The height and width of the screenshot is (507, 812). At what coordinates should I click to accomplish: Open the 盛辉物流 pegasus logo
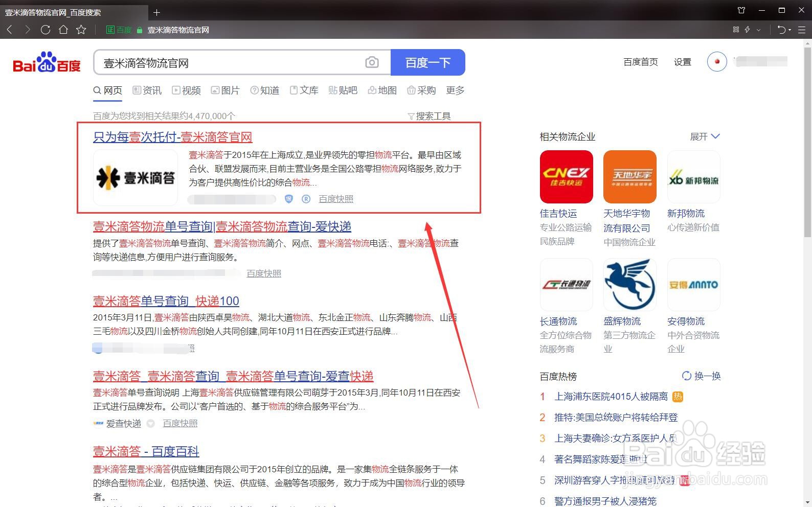(x=629, y=285)
